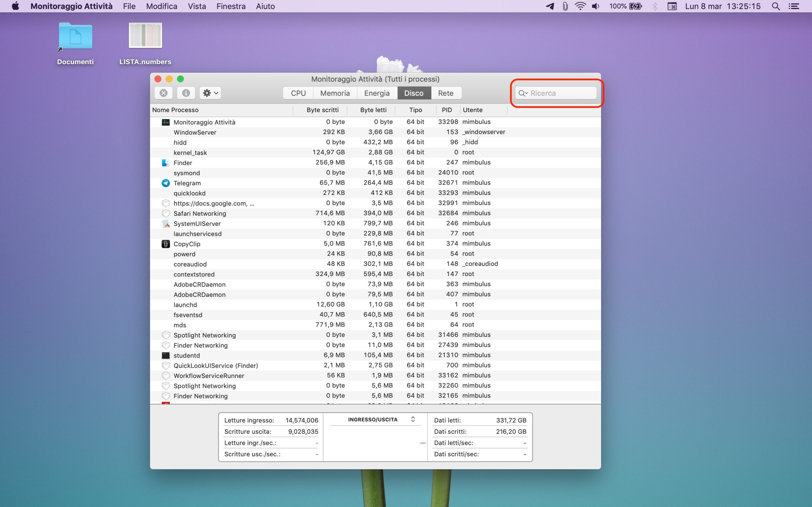Open Spotlight magnifier in menu bar

coord(776,6)
